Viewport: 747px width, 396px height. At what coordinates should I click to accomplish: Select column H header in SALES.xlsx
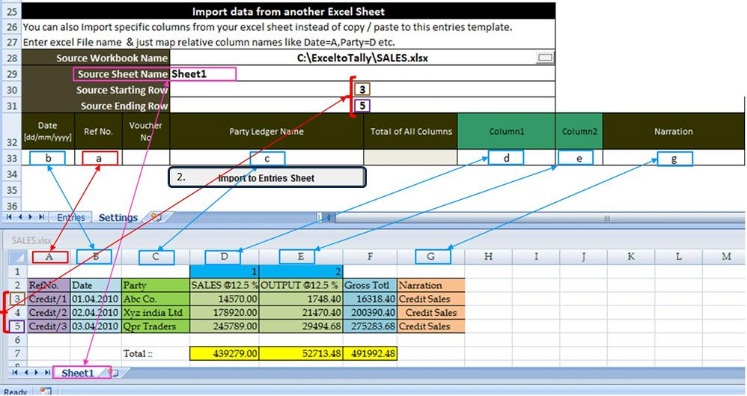(x=488, y=257)
